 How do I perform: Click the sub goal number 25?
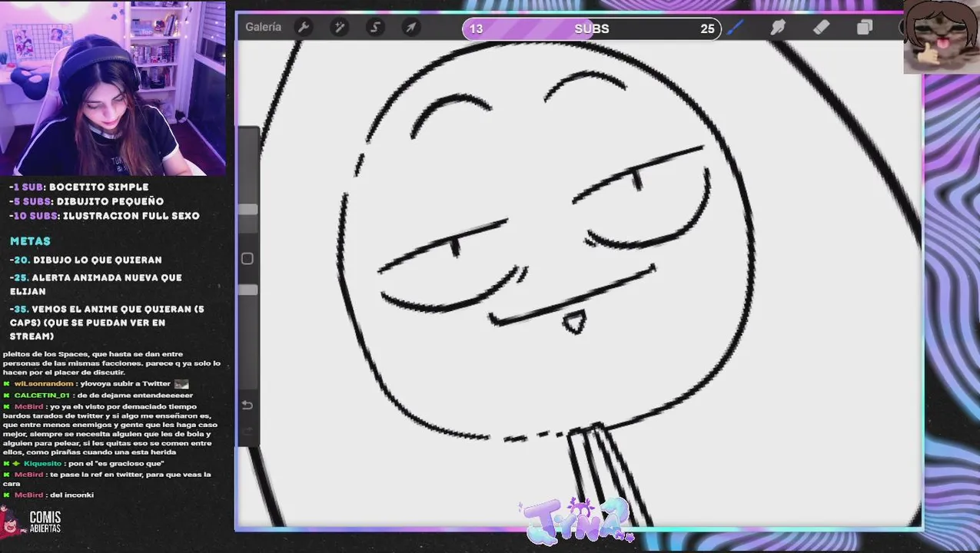coord(707,29)
